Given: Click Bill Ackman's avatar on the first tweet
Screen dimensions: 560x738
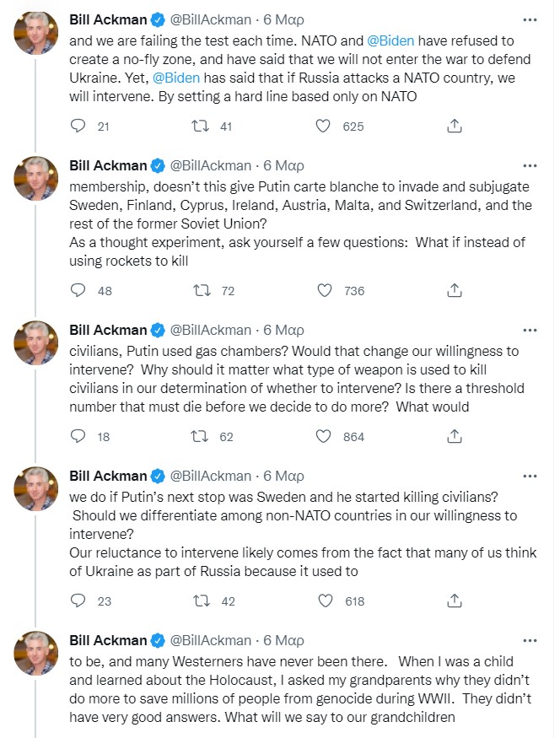Looking at the screenshot, I should tap(36, 34).
